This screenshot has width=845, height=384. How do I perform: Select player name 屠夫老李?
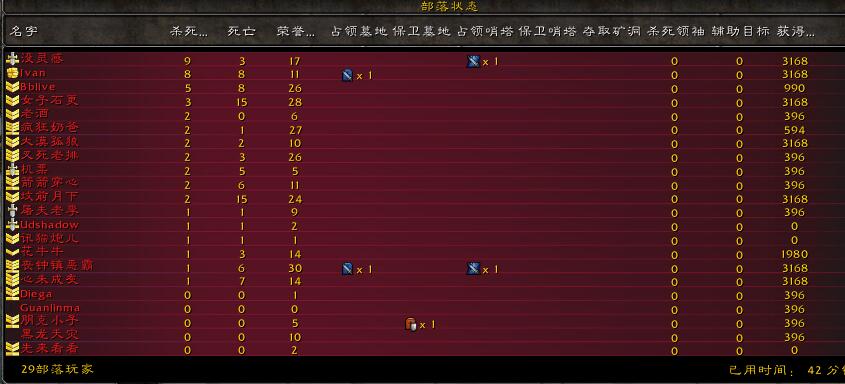[50, 211]
